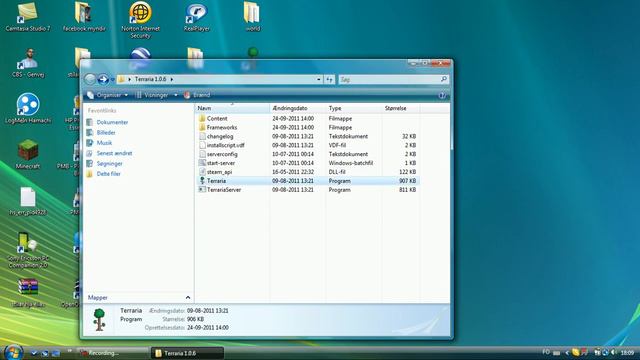The image size is (640, 360).
Task: Click Terraria tree icon in details pane
Action: click(x=99, y=320)
